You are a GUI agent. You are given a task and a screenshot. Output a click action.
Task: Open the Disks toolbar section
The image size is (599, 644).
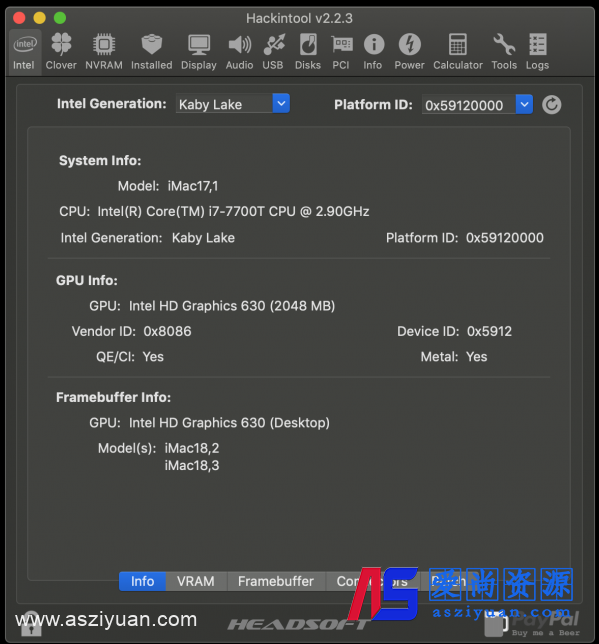pos(308,53)
